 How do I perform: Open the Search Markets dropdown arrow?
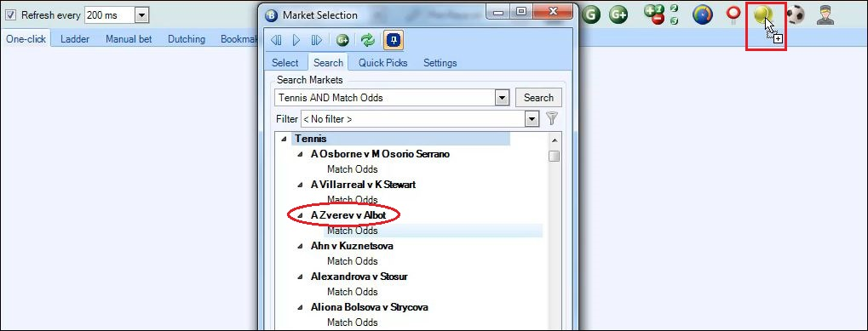502,98
